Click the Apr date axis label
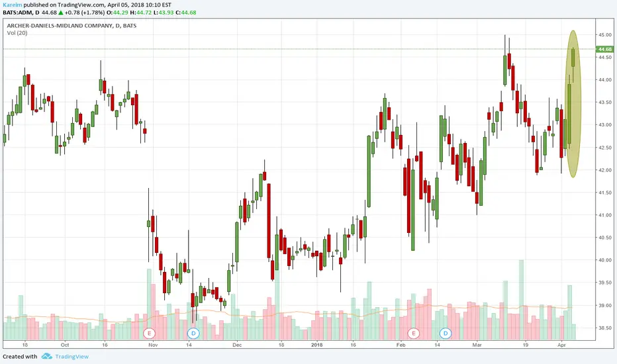This screenshot has width=617, height=364. click(561, 345)
